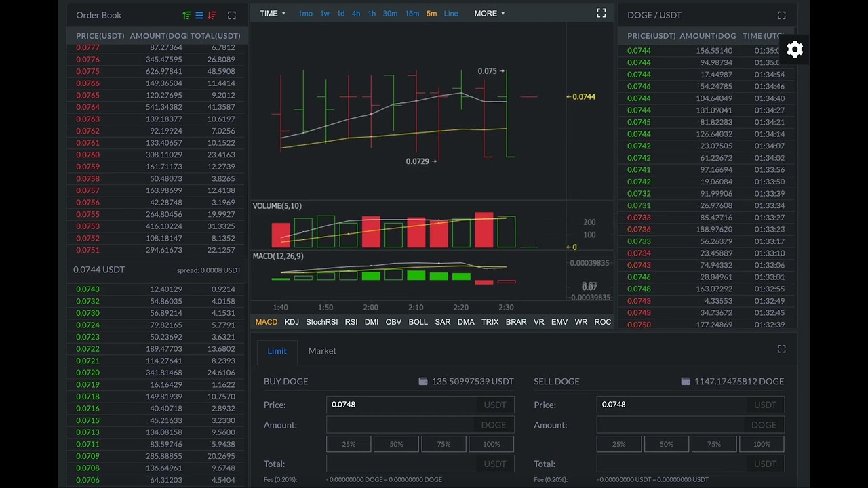Select the RSI indicator
Screen dimensions: 868x488
point(351,322)
